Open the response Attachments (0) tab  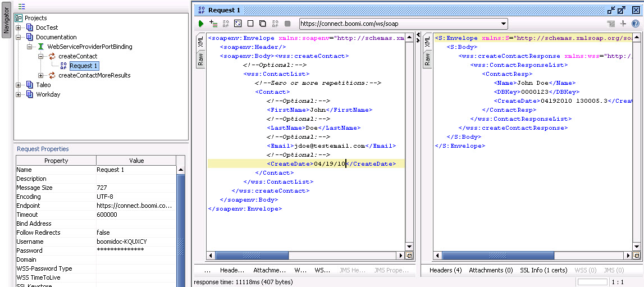[491, 270]
